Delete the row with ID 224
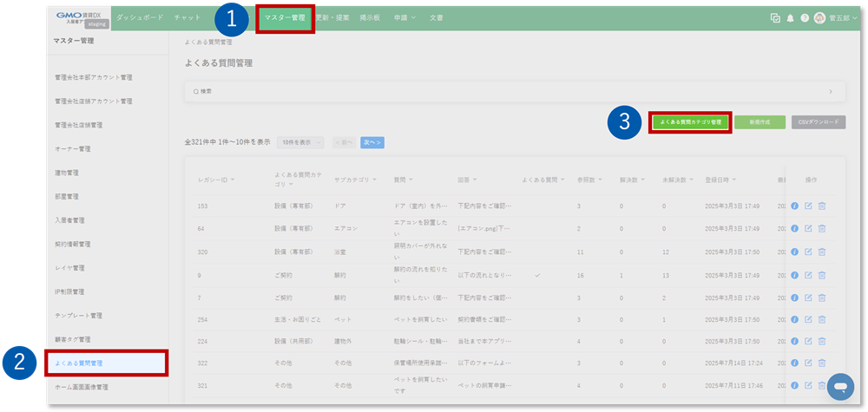 pos(822,342)
